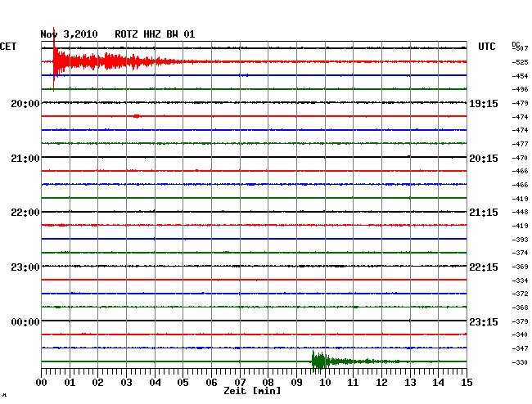
Task: Click the station label "ROTZ HHZ BW 01"
Action: (x=155, y=34)
